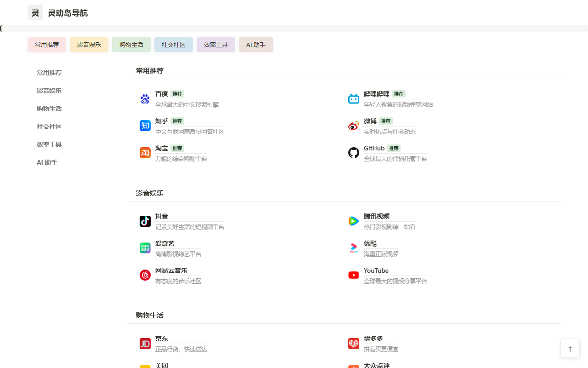The image size is (588, 368).
Task: Click the Bilibili TV logo icon
Action: pyautogui.click(x=354, y=99)
